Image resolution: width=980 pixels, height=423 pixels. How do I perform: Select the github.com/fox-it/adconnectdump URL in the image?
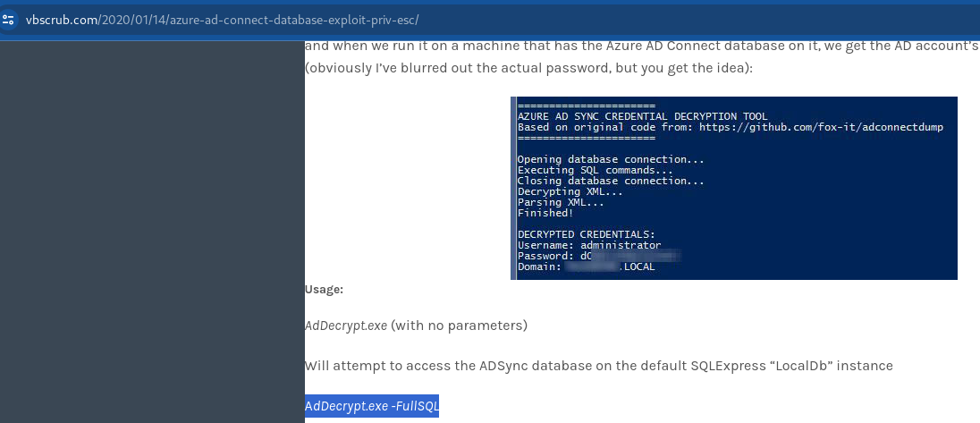click(821, 127)
